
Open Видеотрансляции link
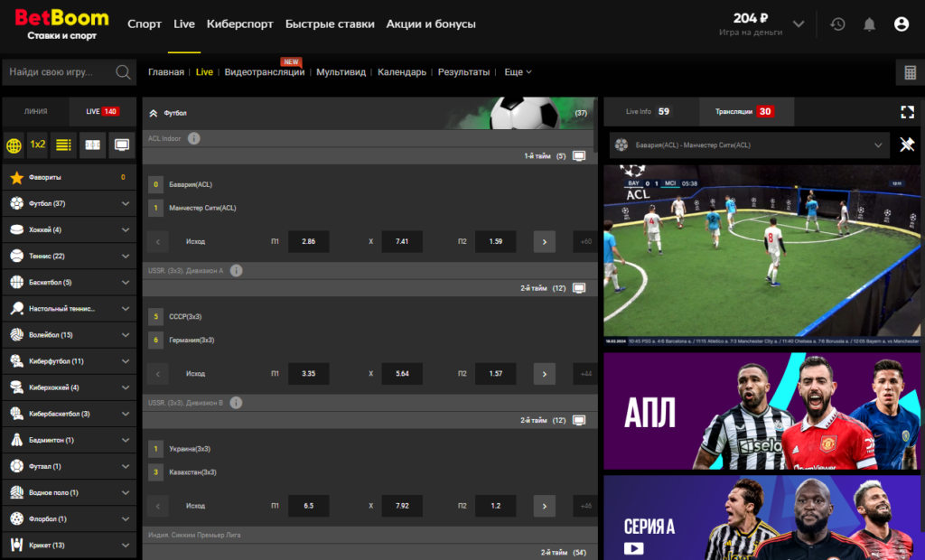click(265, 72)
